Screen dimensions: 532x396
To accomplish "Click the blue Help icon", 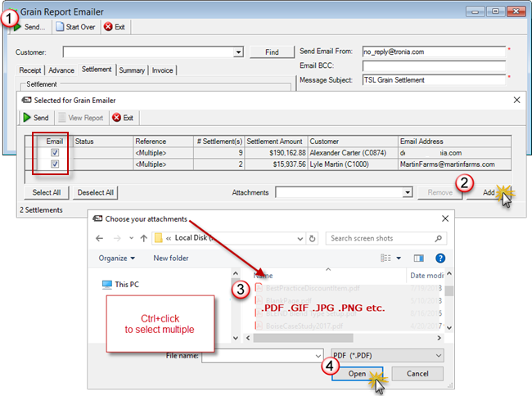I will pyautogui.click(x=440, y=259).
